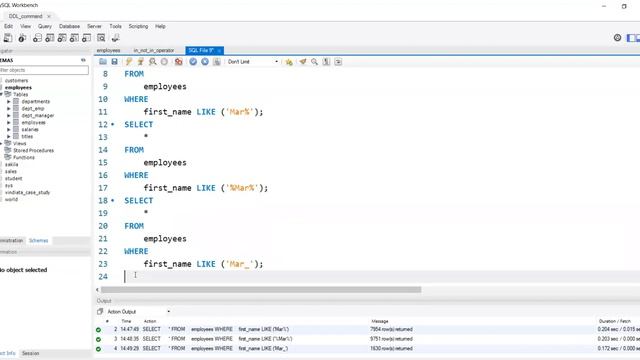Close the SQL File 9 tab
This screenshot has height=360, width=640.
click(x=219, y=51)
